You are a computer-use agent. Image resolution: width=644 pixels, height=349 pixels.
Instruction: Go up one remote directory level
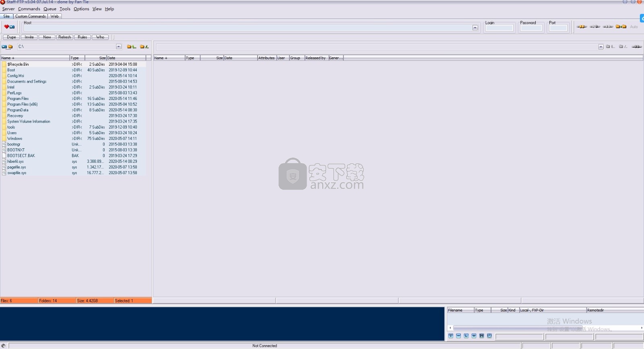point(610,47)
